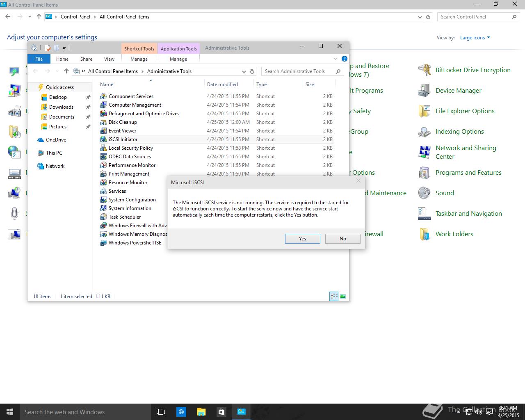
Task: Open Indexing Options
Action: click(451, 132)
